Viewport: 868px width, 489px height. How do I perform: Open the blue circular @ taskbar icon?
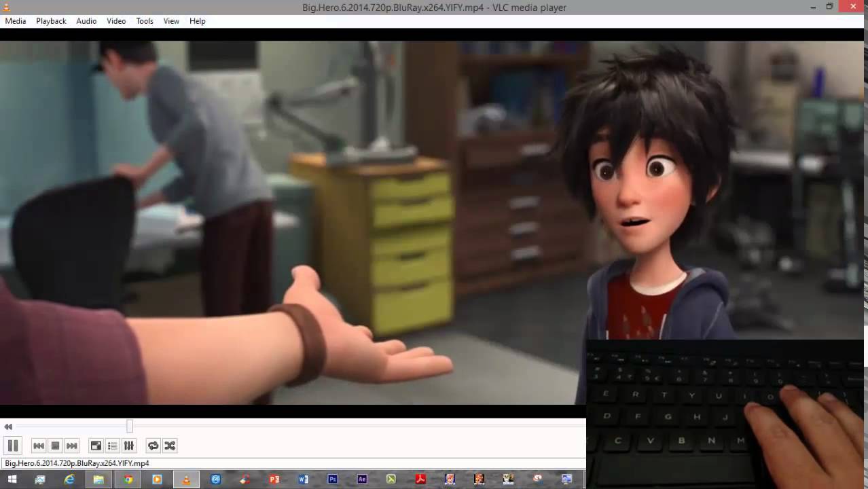coord(215,479)
